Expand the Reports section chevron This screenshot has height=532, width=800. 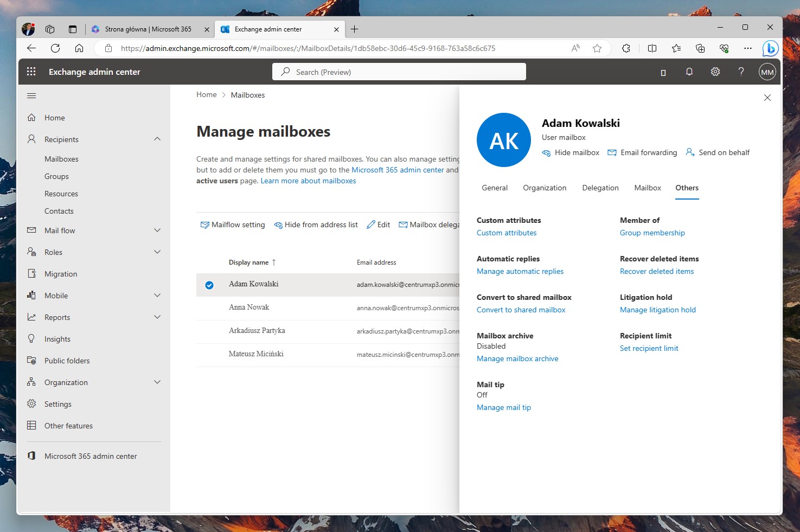(157, 317)
